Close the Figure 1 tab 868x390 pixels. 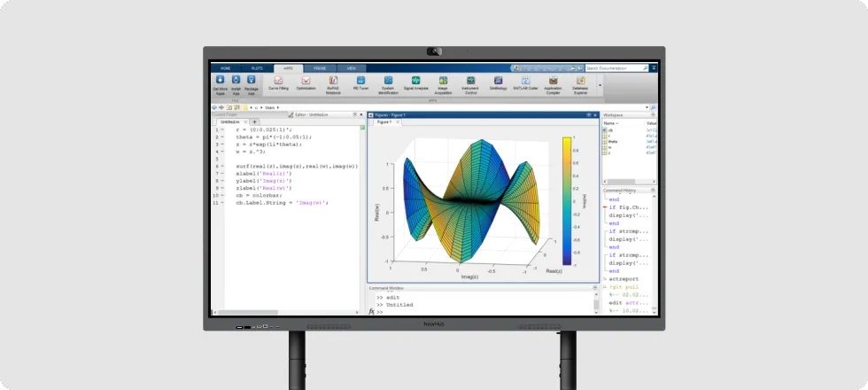point(398,122)
